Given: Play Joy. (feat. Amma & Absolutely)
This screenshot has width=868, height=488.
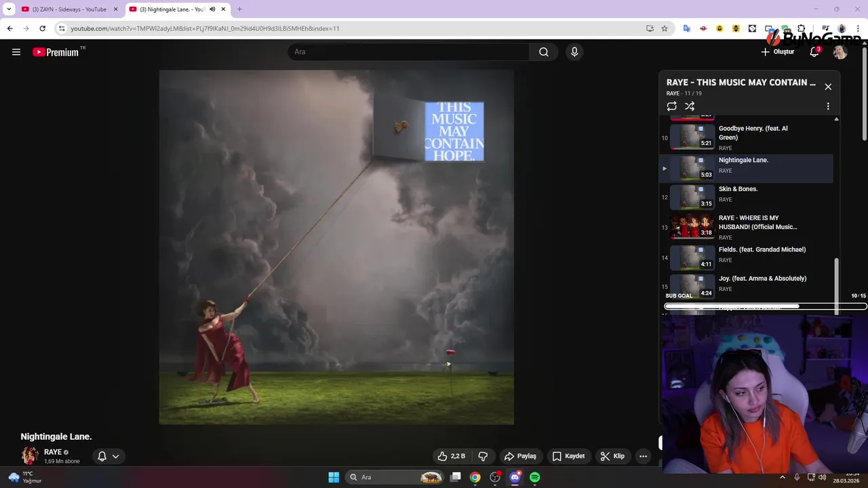Looking at the screenshot, I should [747, 285].
